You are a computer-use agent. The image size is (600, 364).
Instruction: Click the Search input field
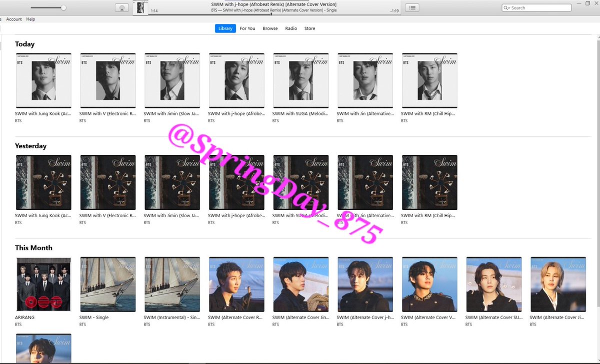point(536,8)
